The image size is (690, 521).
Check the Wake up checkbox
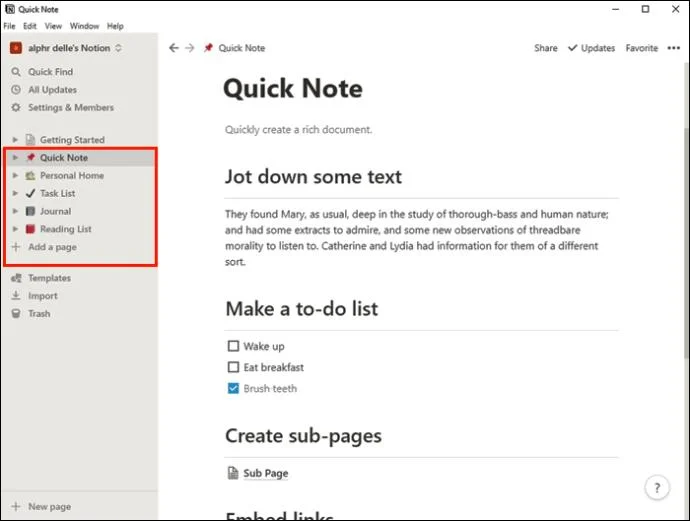pyautogui.click(x=233, y=346)
